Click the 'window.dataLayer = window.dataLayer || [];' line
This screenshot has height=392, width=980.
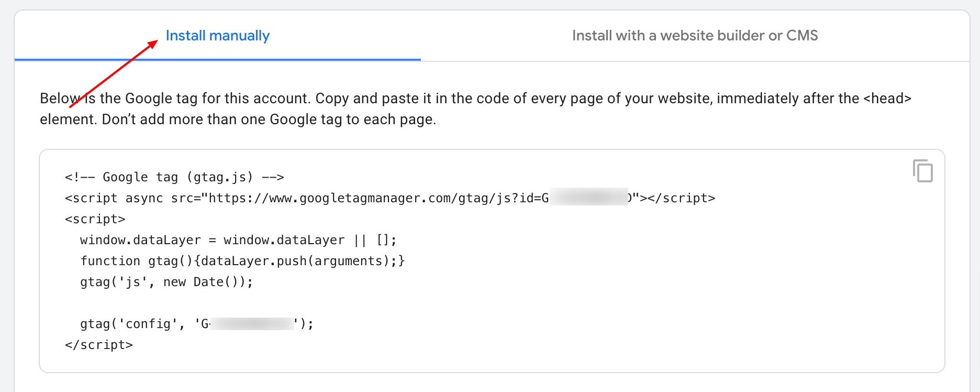click(238, 240)
